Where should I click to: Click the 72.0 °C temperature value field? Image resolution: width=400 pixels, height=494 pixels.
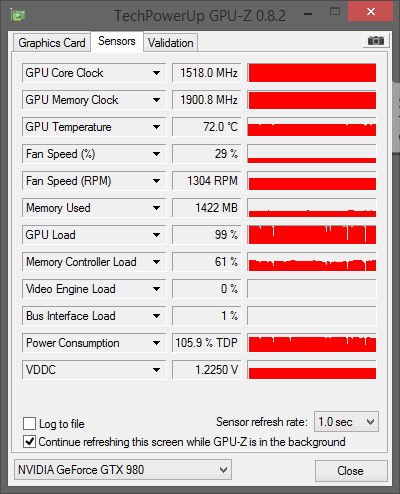click(x=207, y=127)
